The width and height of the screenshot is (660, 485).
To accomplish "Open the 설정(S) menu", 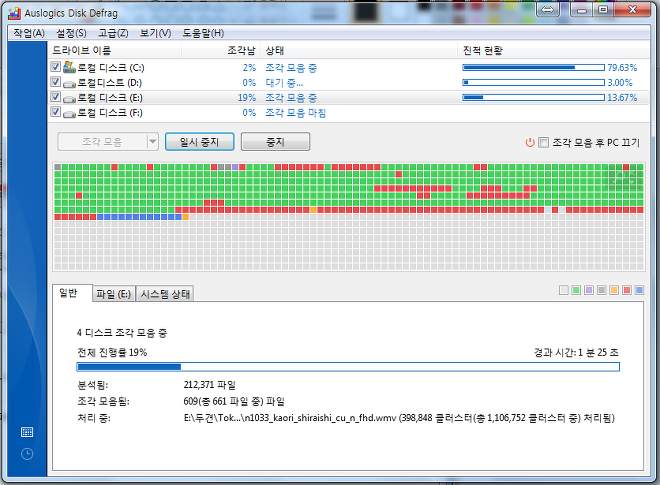I will [x=71, y=33].
